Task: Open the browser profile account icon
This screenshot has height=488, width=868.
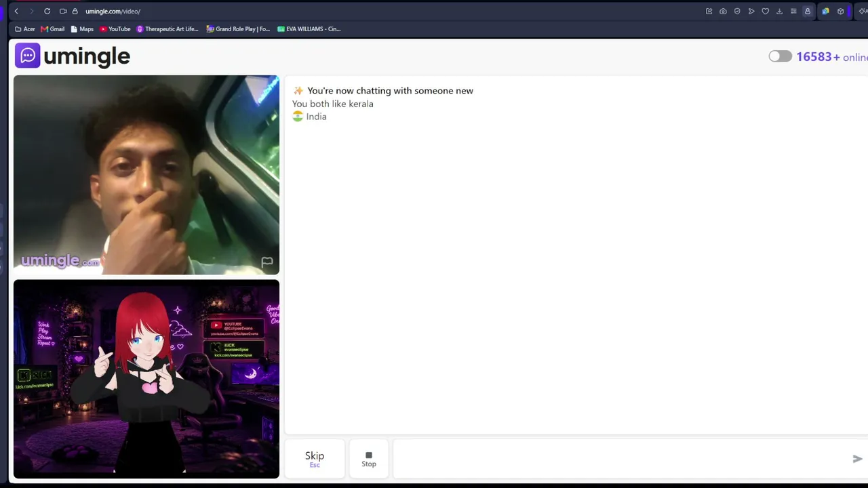Action: coord(807,11)
